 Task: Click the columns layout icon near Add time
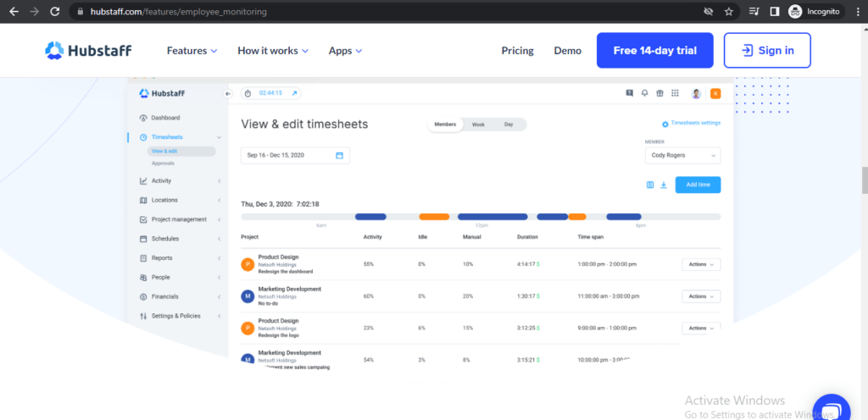point(650,185)
